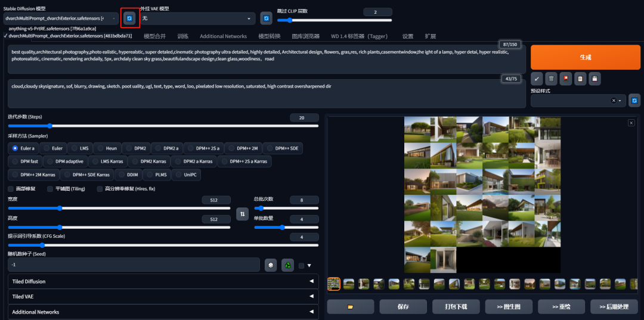Show extra networks with the red card icon
The image size is (644, 320).
[x=566, y=79]
